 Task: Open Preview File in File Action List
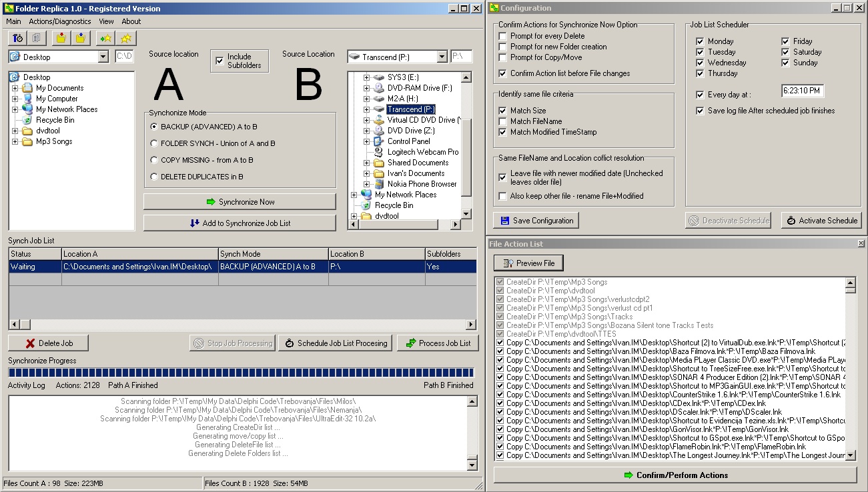pos(528,263)
